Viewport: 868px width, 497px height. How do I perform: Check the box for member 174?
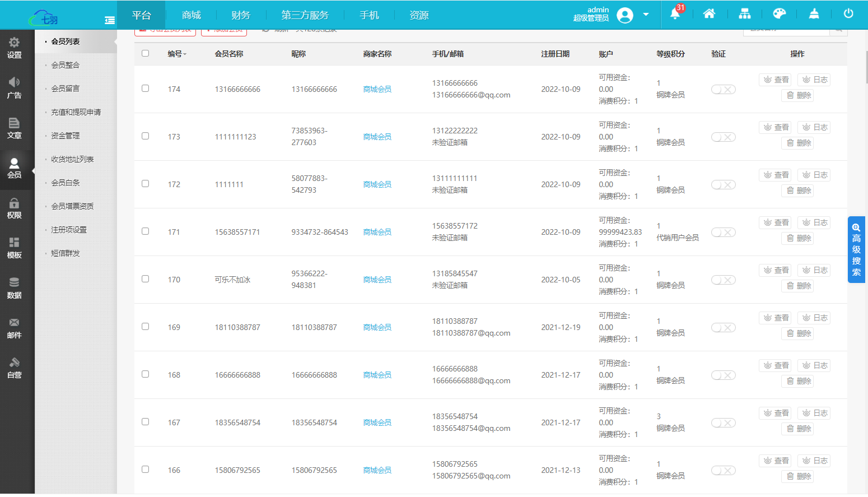[x=146, y=89]
